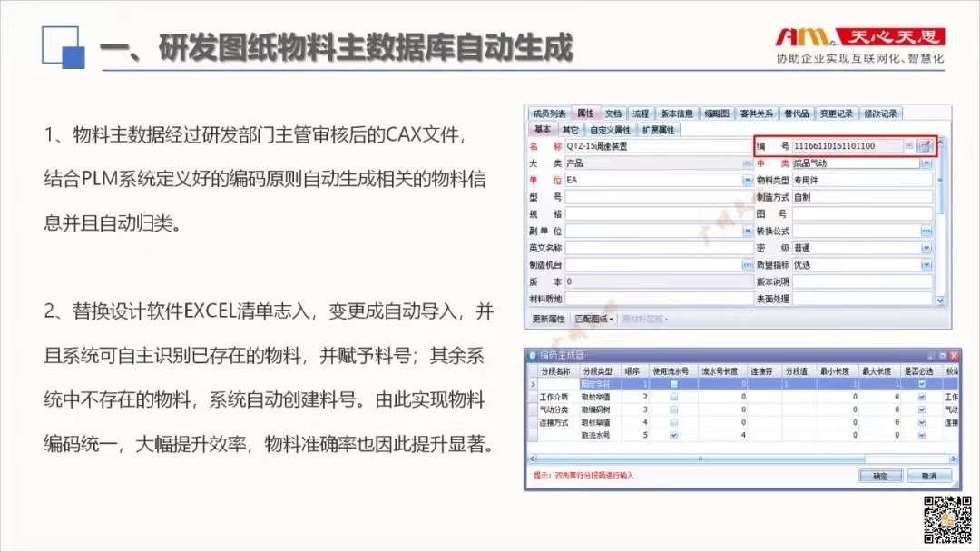Toggle 是否必选 checkbox in 气动分类 row
The height and width of the screenshot is (552, 980).
[922, 409]
